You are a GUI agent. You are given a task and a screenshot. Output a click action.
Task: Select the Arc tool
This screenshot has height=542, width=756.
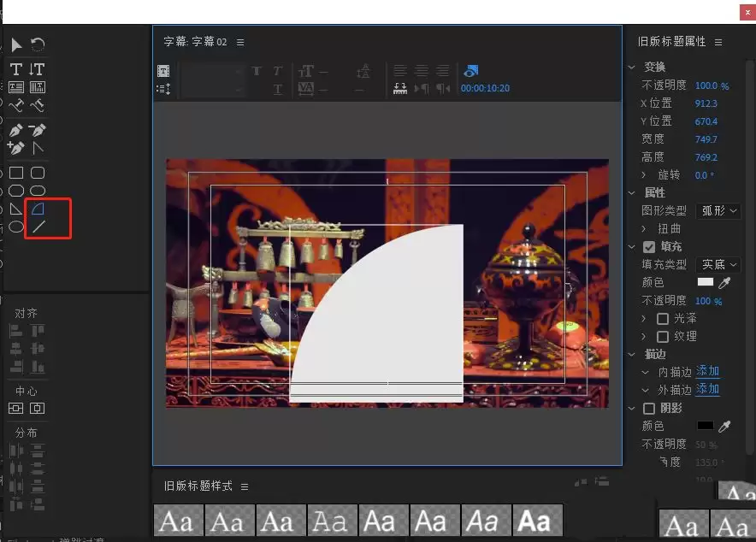[x=38, y=209]
